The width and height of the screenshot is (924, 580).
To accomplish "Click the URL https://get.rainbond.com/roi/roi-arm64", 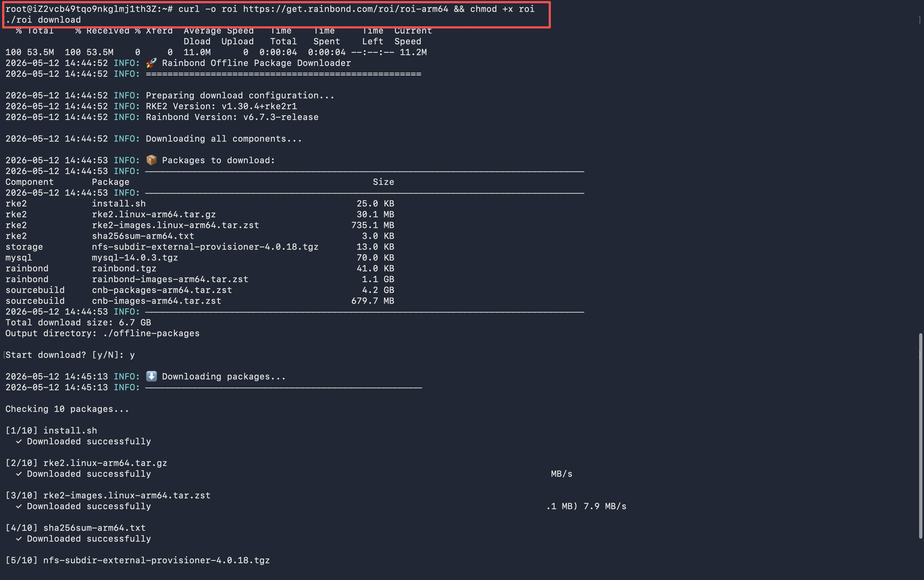I will click(346, 9).
